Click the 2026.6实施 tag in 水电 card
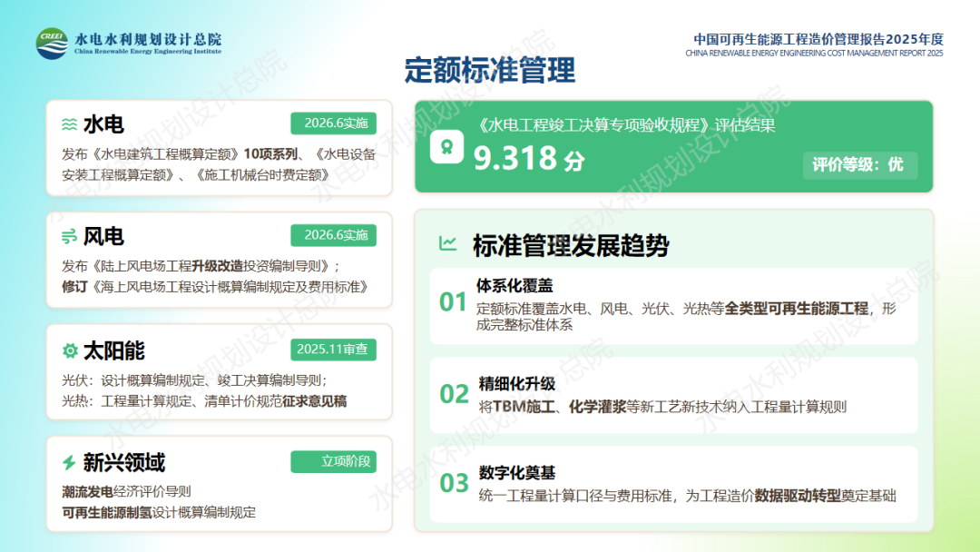 (x=334, y=123)
